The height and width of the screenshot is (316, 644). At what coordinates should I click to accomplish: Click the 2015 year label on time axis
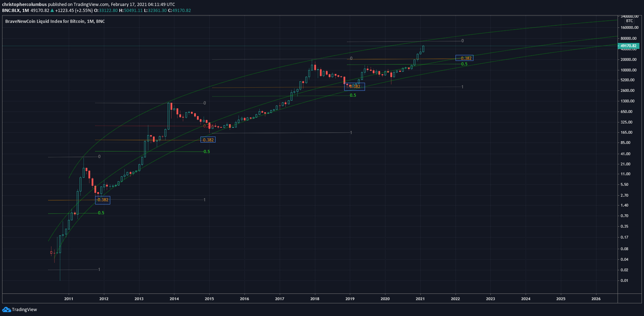tap(209, 299)
